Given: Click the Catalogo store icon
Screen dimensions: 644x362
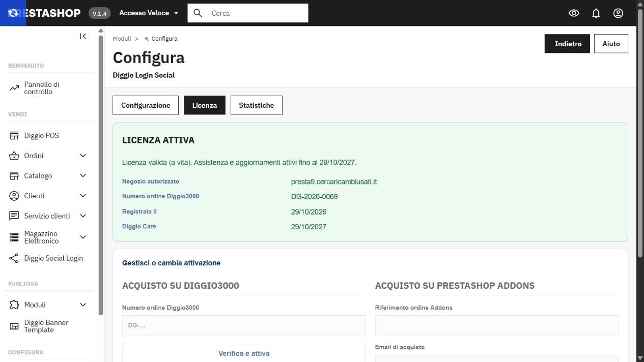Looking at the screenshot, I should point(14,176).
